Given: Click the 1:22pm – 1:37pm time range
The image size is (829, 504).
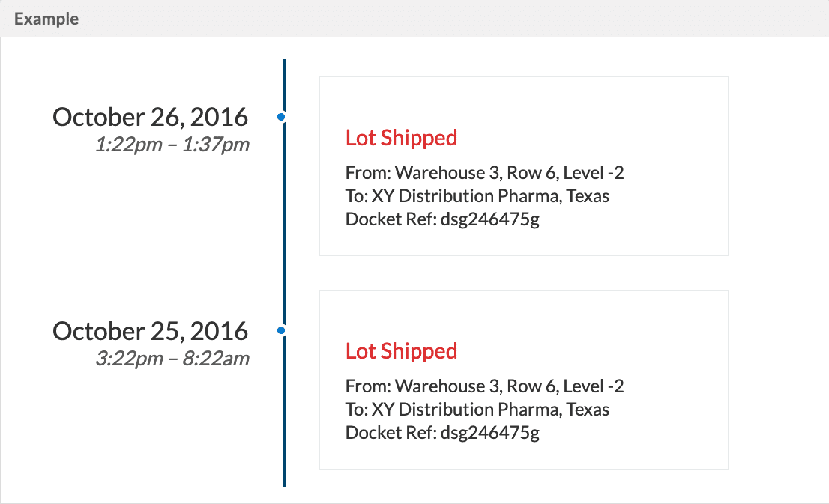Looking at the screenshot, I should 172,145.
